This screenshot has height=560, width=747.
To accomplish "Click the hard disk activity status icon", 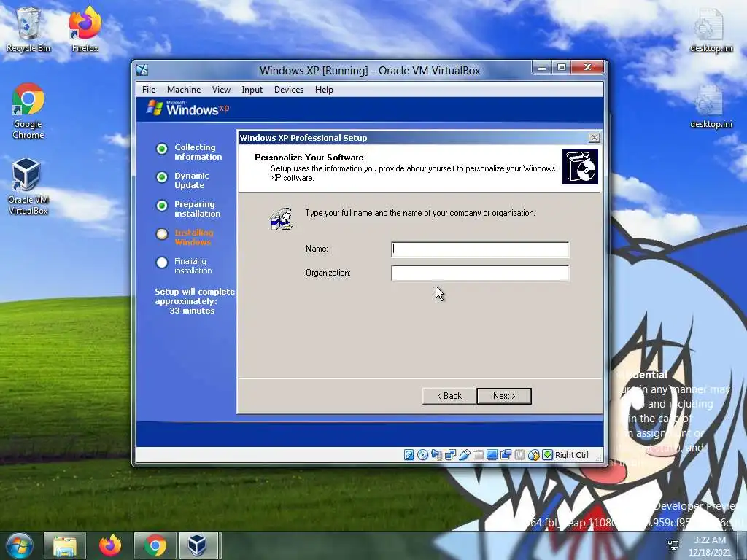I will coord(409,455).
